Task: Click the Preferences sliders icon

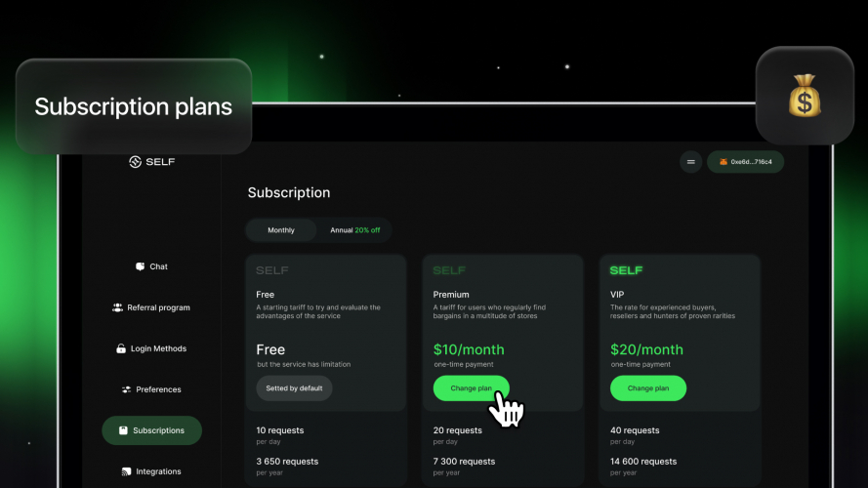Action: (126, 389)
